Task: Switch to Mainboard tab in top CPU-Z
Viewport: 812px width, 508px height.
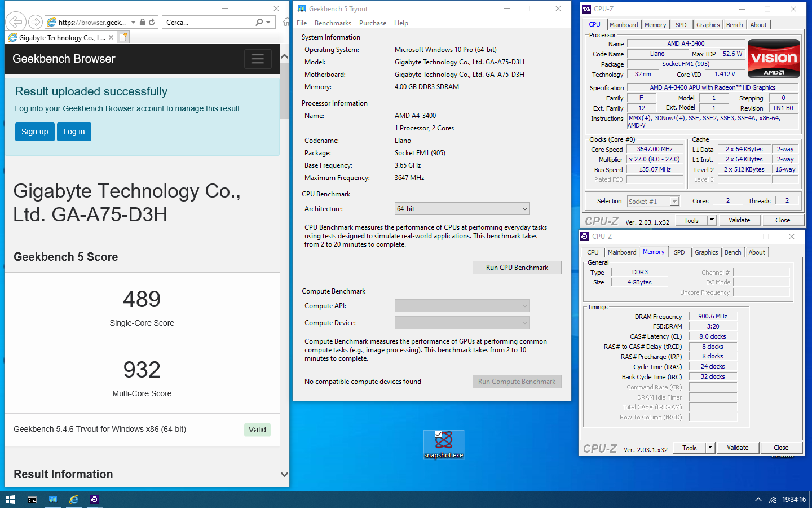Action: coord(624,25)
